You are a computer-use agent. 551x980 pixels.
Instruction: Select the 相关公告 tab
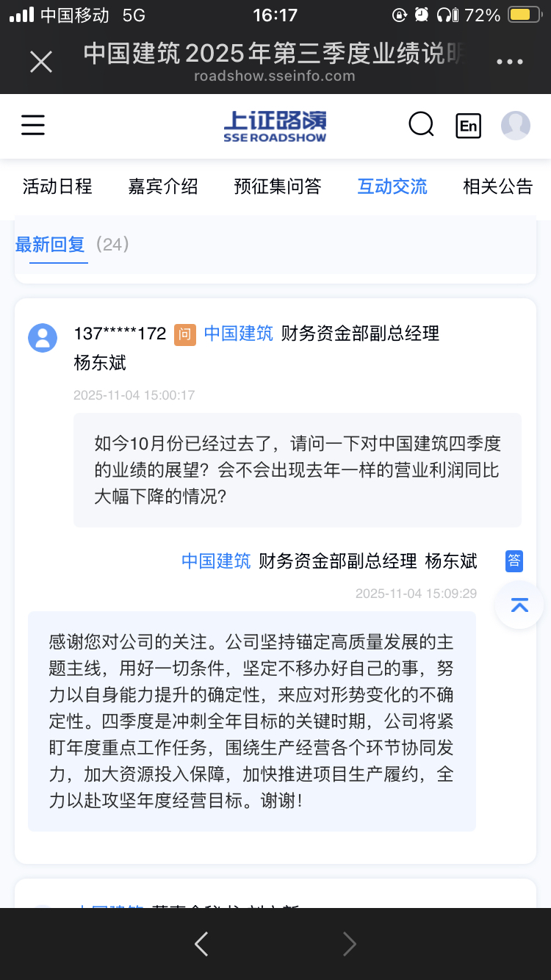click(498, 187)
